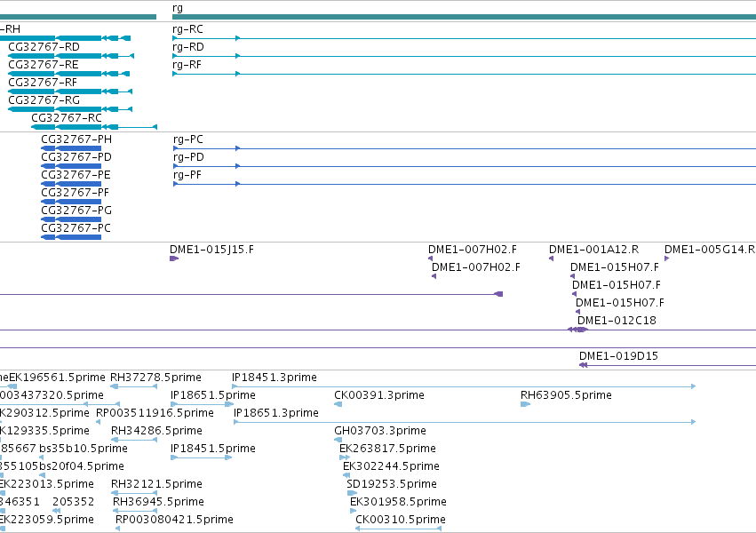Click the CG32767-RE transcript label
Image resolution: width=756 pixels, height=533 pixels.
44,65
